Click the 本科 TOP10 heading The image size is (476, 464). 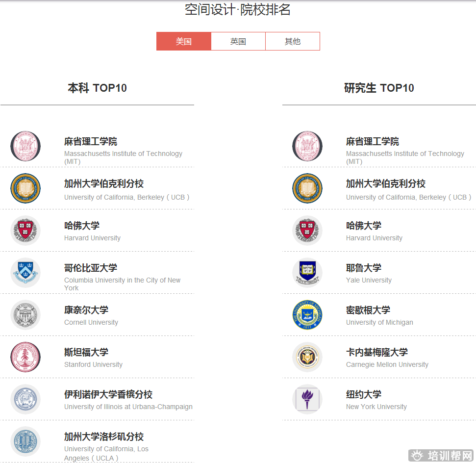point(97,88)
